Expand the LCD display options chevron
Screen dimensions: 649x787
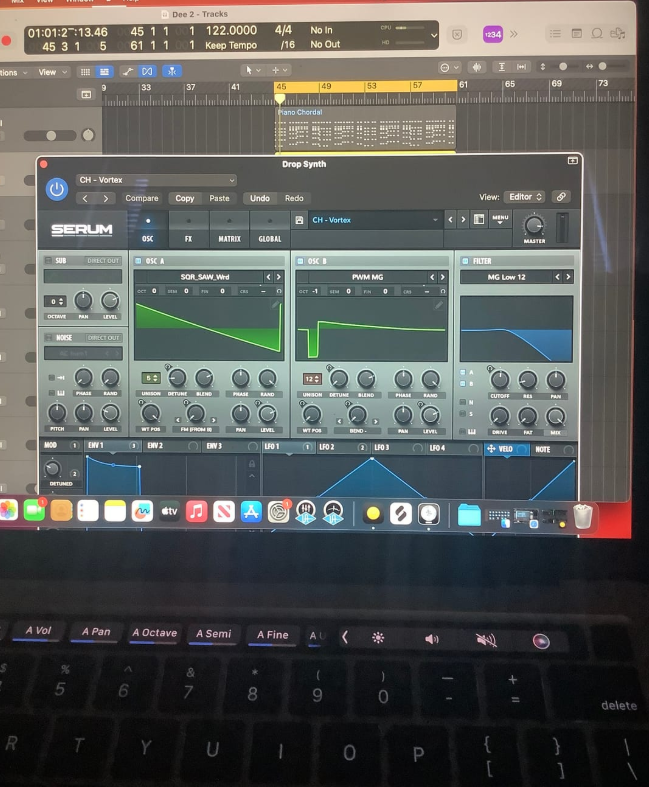point(434,36)
